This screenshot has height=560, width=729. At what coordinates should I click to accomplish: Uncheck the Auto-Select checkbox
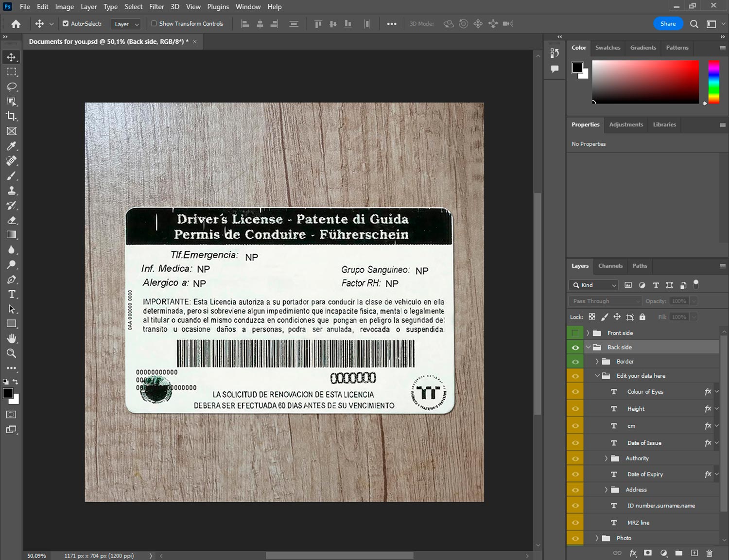pyautogui.click(x=66, y=23)
